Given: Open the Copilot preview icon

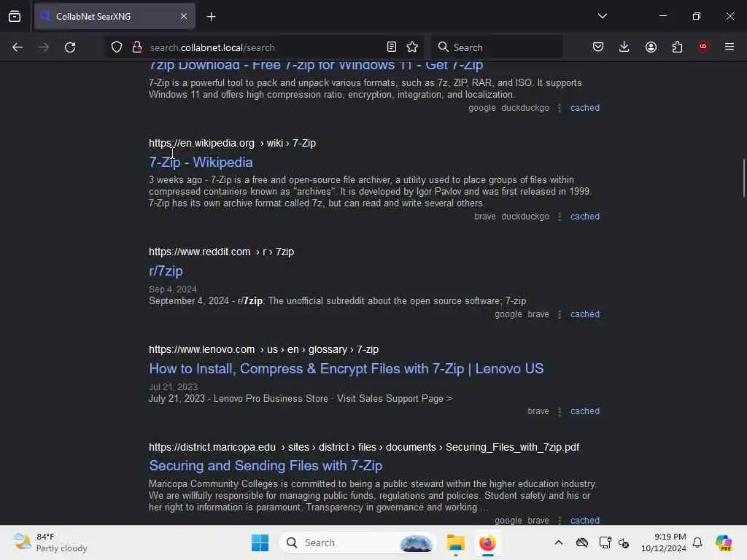Looking at the screenshot, I should pyautogui.click(x=724, y=542).
